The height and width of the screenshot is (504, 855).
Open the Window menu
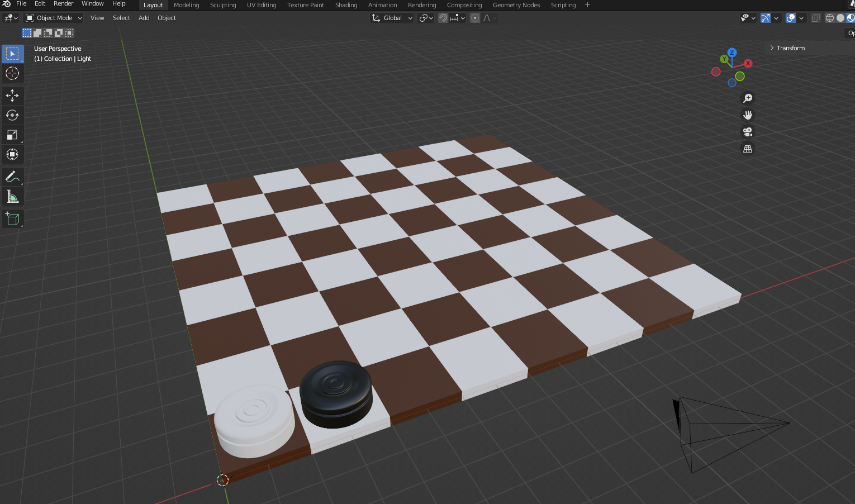coord(92,4)
